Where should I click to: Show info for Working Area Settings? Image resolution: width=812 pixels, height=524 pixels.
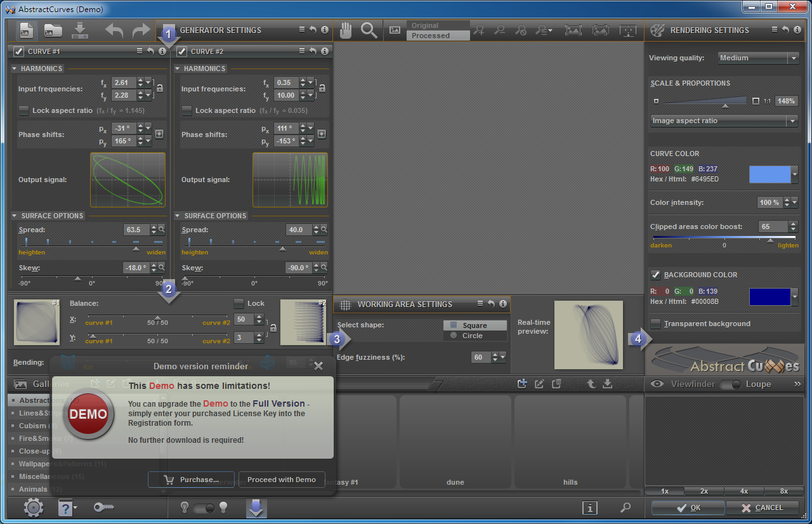pos(502,304)
